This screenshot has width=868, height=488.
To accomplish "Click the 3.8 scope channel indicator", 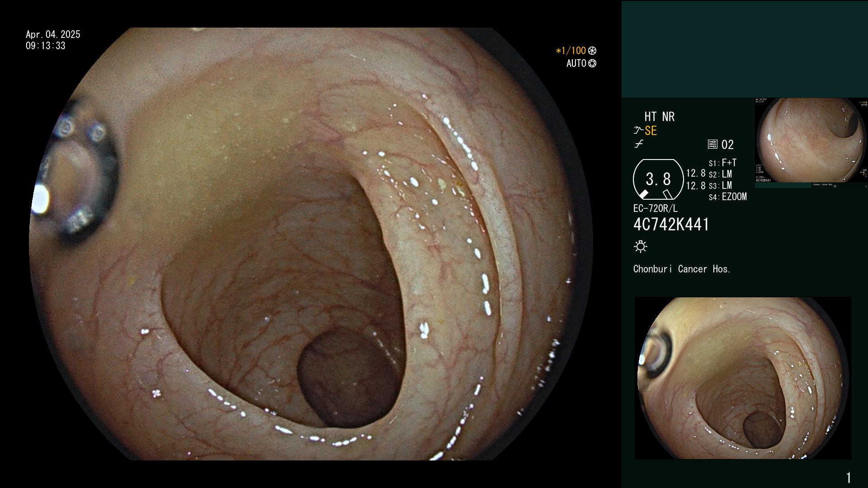I will (x=658, y=179).
